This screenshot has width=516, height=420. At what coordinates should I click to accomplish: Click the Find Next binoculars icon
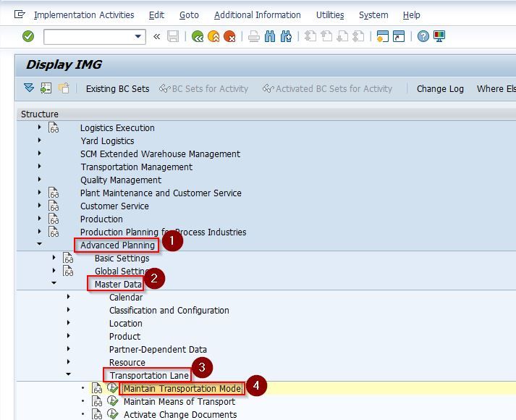286,36
